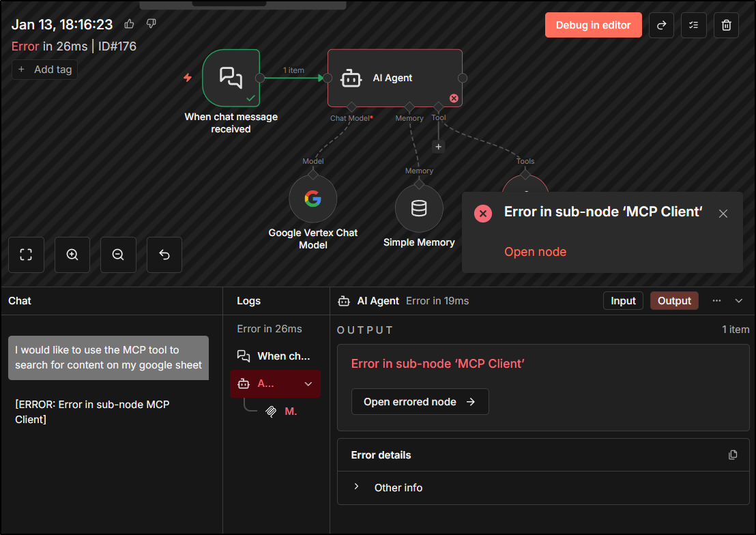Copy the error details
The image size is (756, 535).
pos(733,455)
